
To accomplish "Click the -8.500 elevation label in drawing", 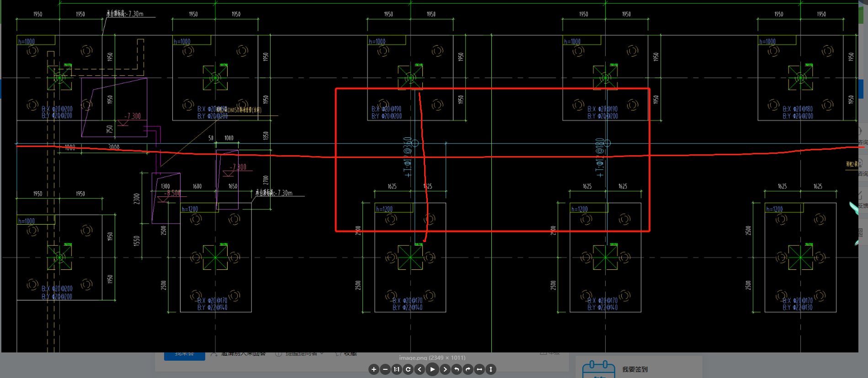I will coord(172,193).
